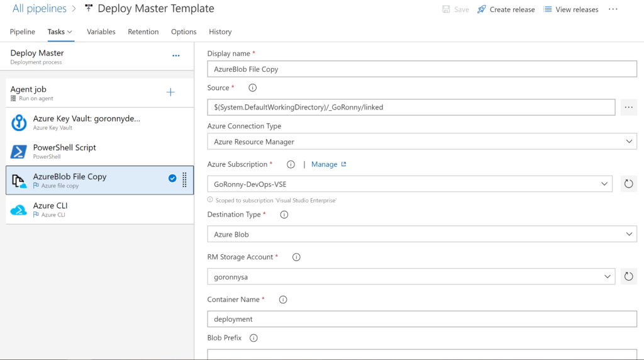Click the release pipeline icon beside the title
Screen dimensions: 644x360
(88, 8)
